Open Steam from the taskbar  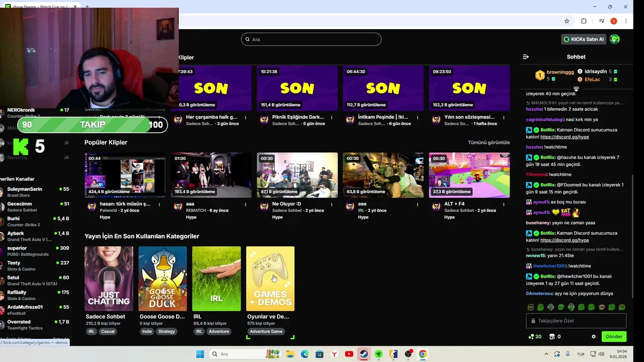[363, 354]
